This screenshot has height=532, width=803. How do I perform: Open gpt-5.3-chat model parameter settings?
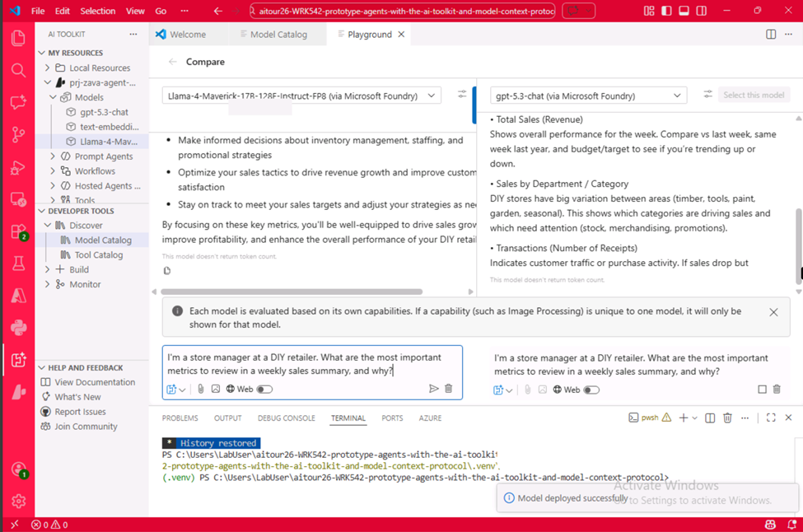coord(707,94)
